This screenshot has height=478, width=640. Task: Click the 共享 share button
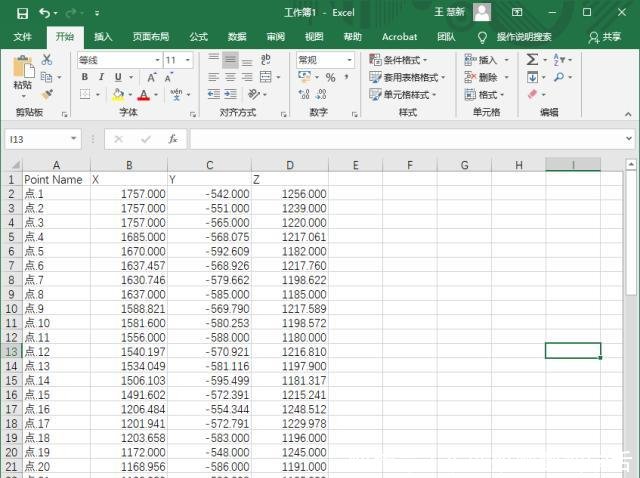[605, 37]
